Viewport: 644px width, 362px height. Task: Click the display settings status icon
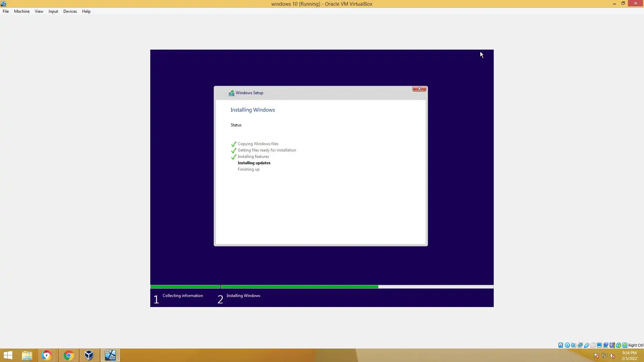point(599,345)
